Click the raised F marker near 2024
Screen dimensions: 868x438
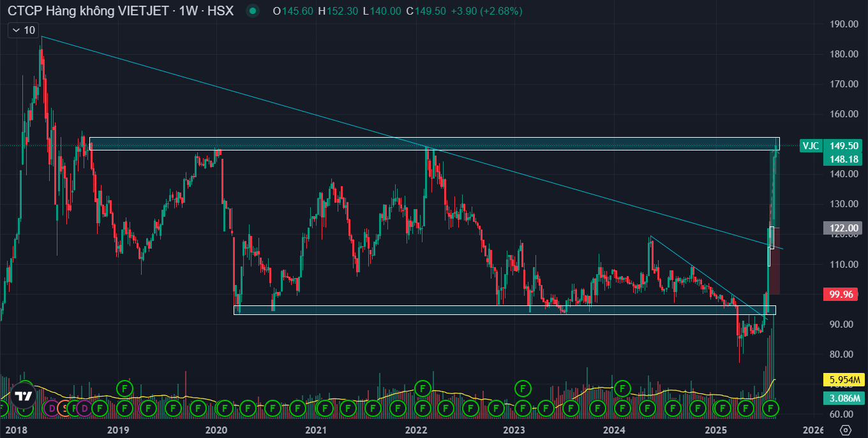point(622,387)
